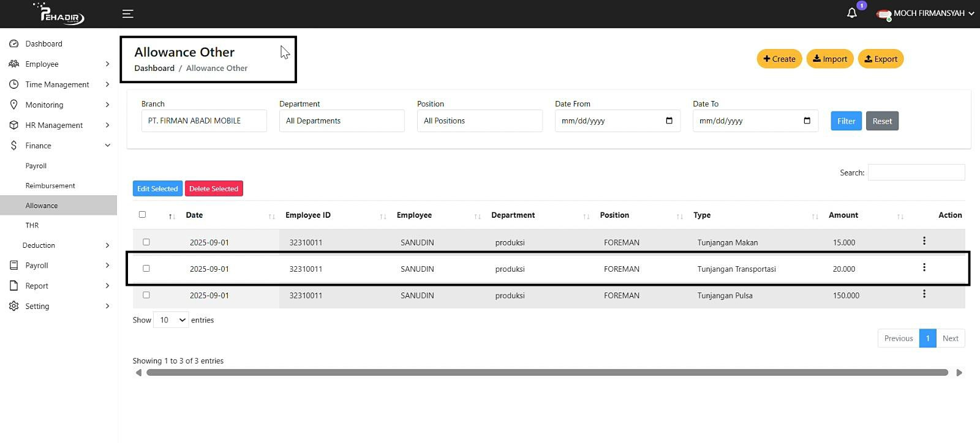Click the table Search input field
Viewport: 980px width, 443px height.
(x=916, y=173)
